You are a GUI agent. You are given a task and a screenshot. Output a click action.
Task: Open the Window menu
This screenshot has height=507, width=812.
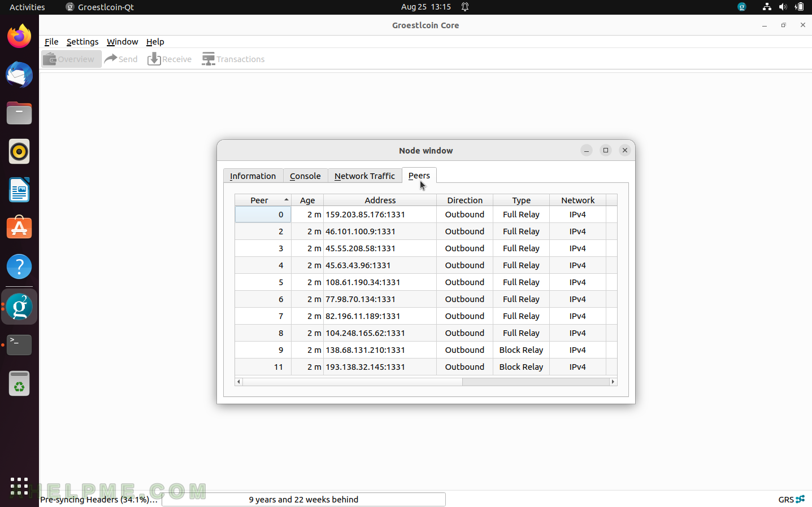click(122, 42)
